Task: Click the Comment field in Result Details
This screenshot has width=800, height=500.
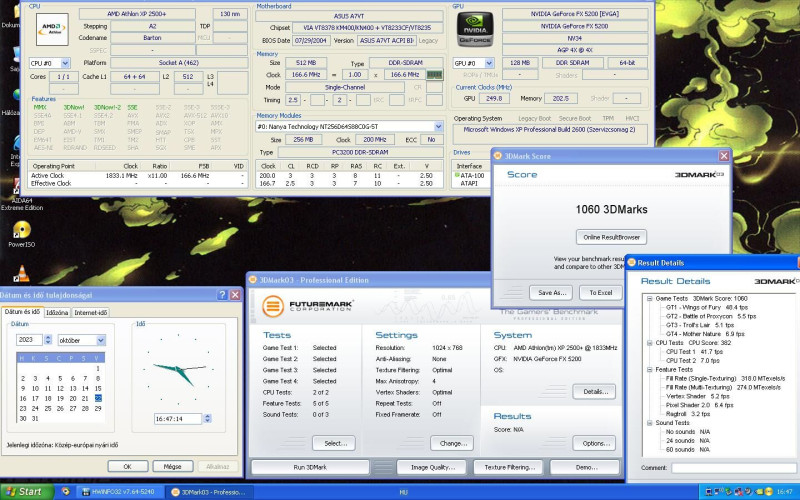Action: point(735,467)
